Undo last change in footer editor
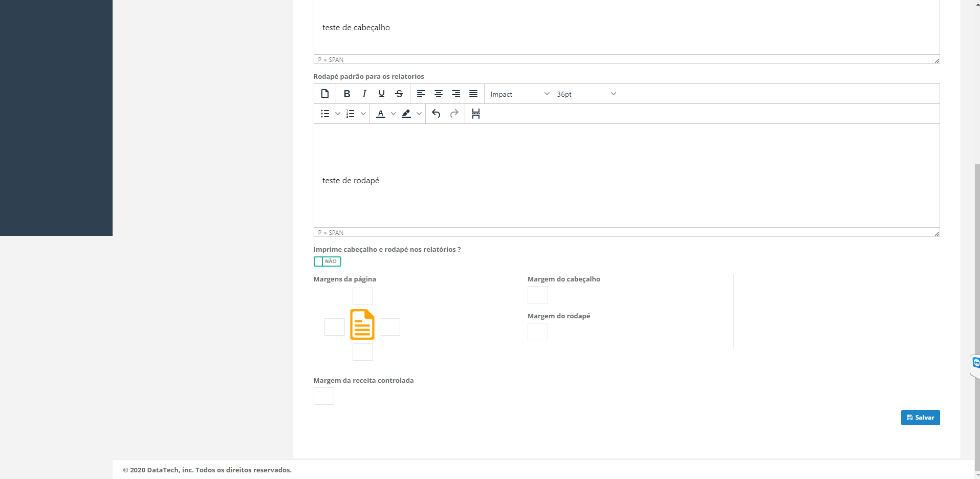 point(436,114)
